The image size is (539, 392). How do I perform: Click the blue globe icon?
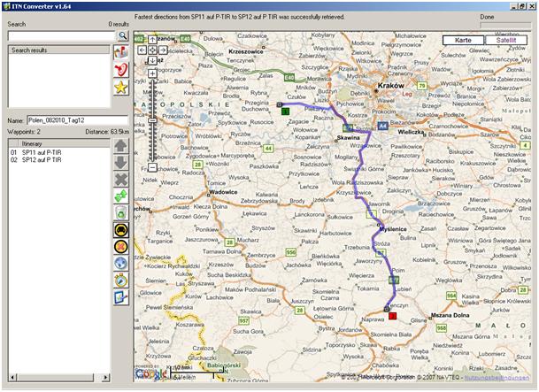click(x=121, y=264)
